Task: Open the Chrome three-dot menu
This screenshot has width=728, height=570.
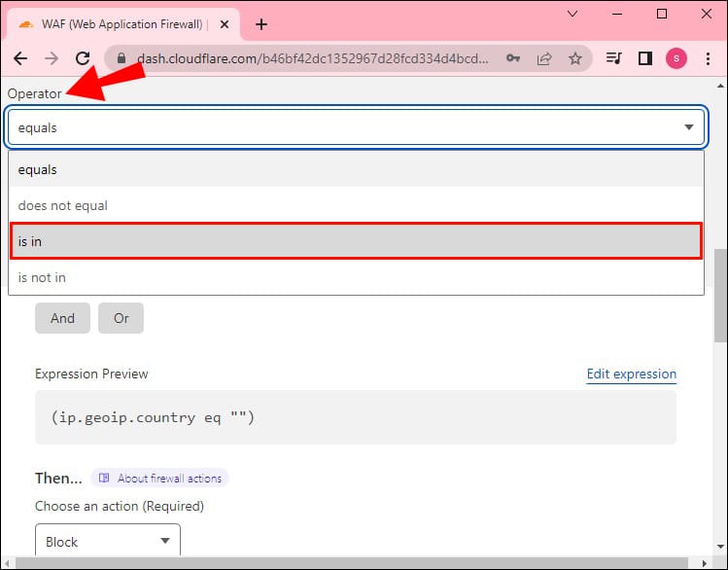Action: pyautogui.click(x=707, y=58)
